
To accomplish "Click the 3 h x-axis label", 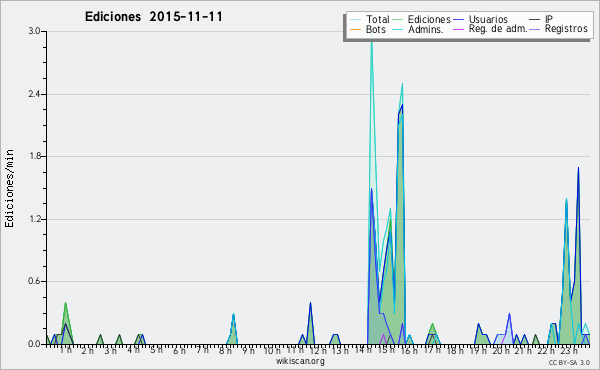I will click(x=111, y=350).
